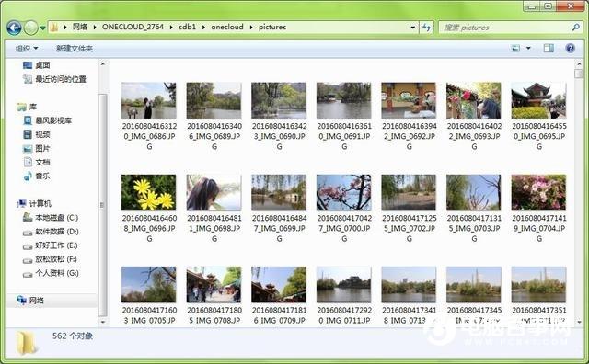The width and height of the screenshot is (589, 364).
Task: Select 计算机 in the navigation pane
Action: pos(34,204)
